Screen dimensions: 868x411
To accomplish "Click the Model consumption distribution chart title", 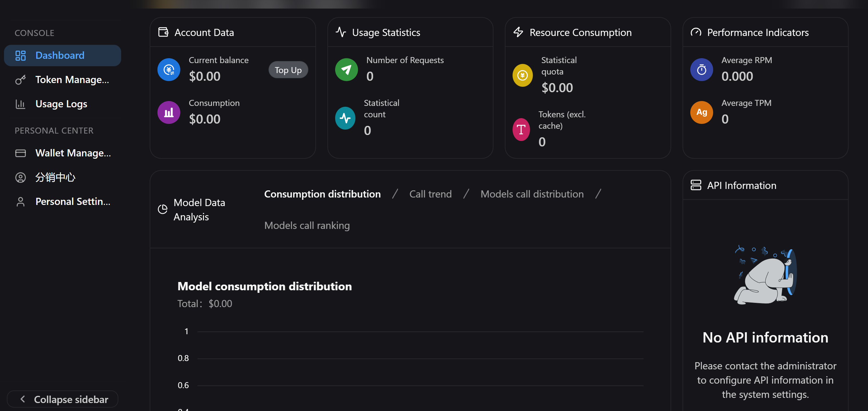I will pyautogui.click(x=265, y=286).
